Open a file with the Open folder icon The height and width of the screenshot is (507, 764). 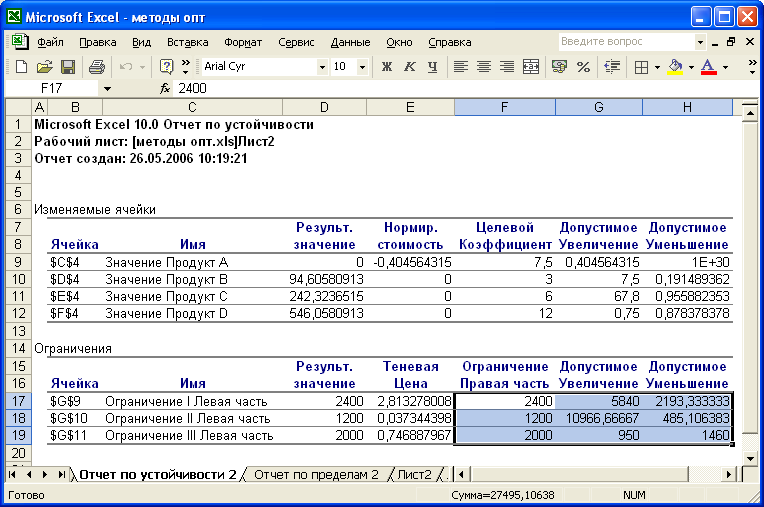(45, 67)
